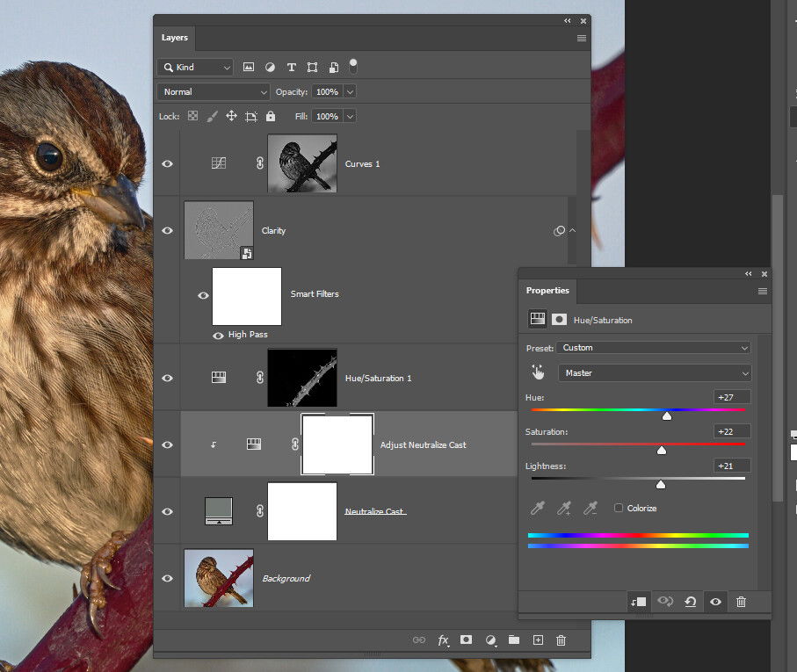Select the Neutralize Cast layer

click(x=375, y=511)
